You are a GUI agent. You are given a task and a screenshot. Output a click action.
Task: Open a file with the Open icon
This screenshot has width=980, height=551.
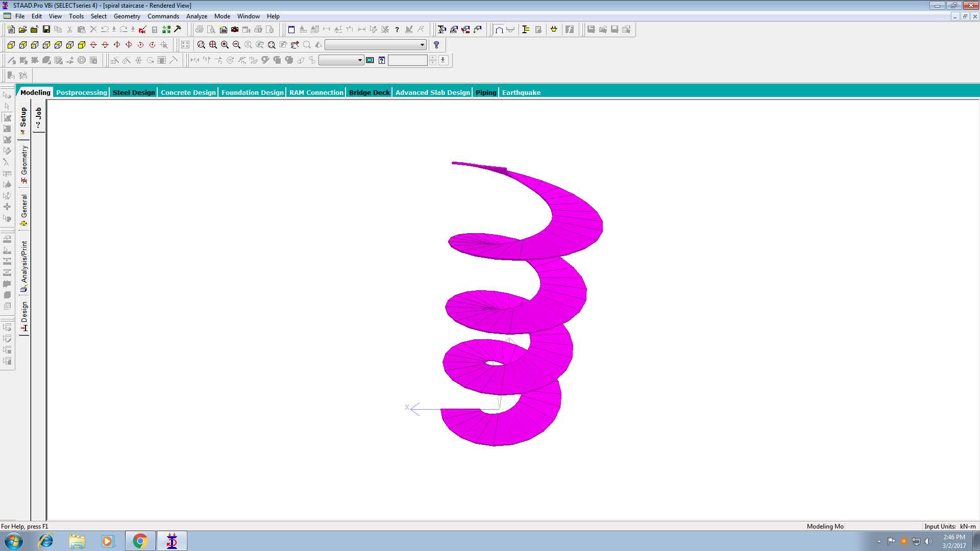coord(22,30)
